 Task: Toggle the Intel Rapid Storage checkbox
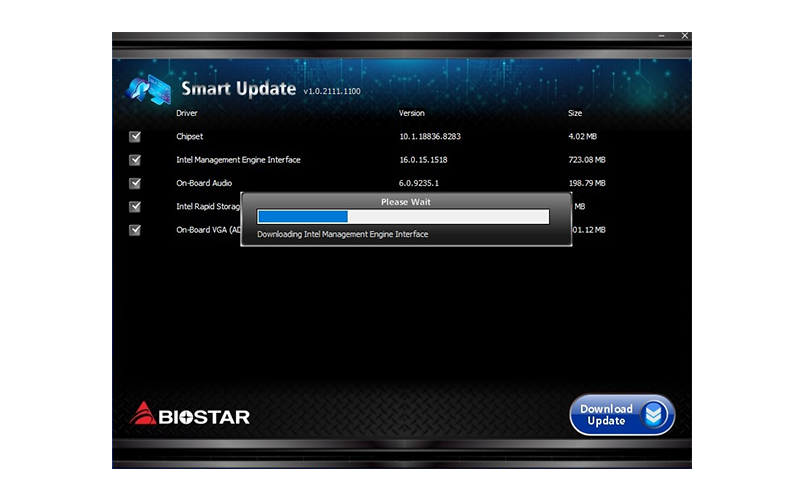pos(135,207)
